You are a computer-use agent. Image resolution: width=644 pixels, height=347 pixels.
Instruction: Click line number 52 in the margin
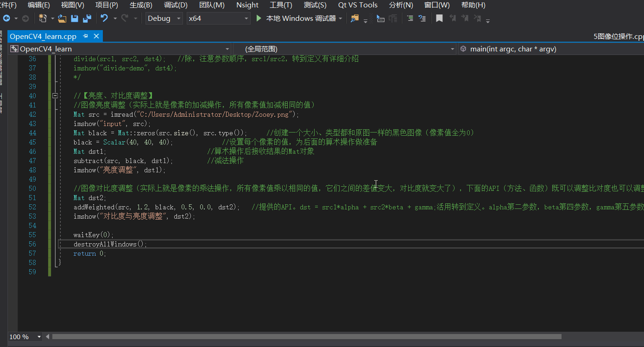point(32,207)
